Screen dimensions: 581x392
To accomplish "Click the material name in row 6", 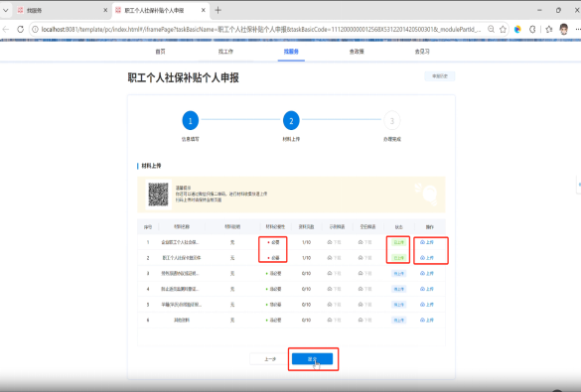I will pos(182,321).
